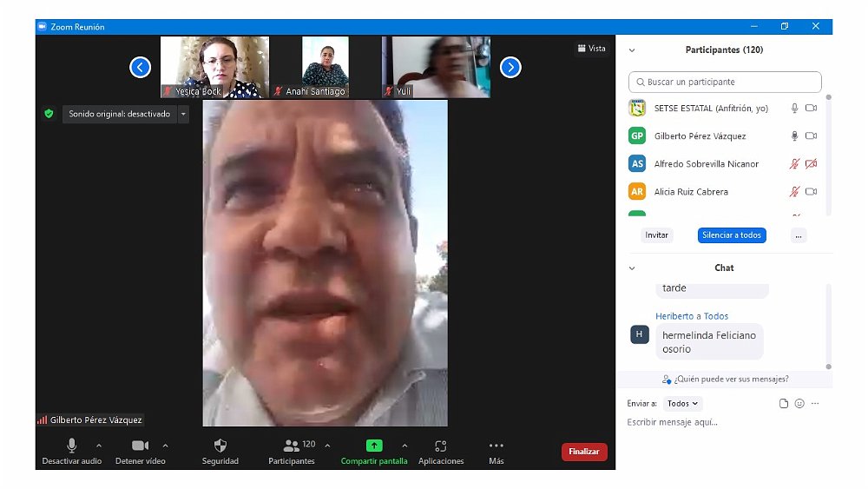Click the Más three-dots icon
The width and height of the screenshot is (868, 489).
coord(496,446)
